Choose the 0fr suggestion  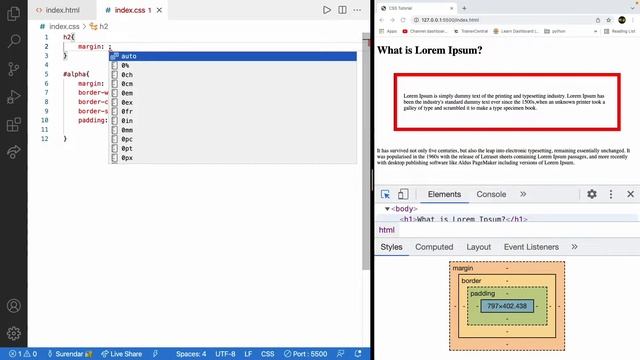(233, 111)
